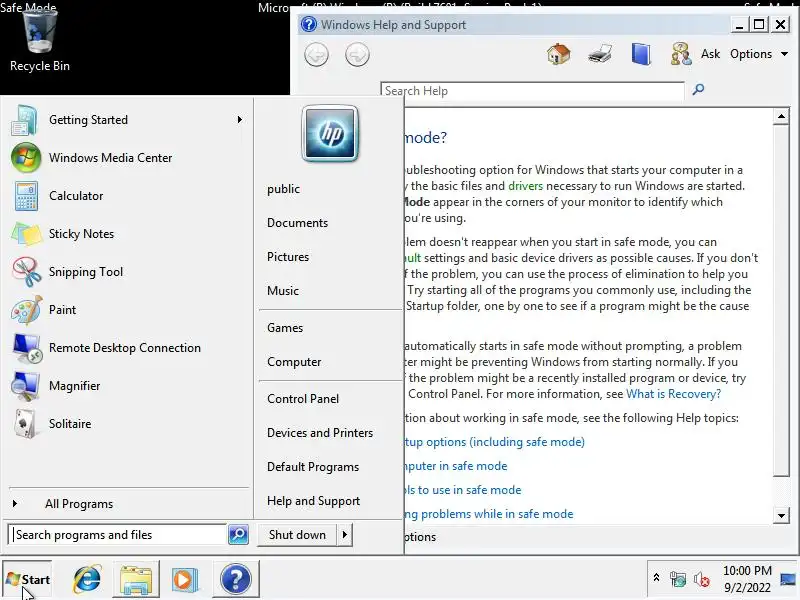Open Games from Start menu
The image size is (800, 600).
pyautogui.click(x=285, y=328)
